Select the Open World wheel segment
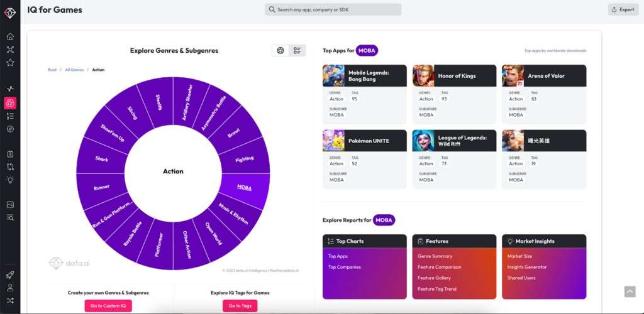Screen dimensions: 644x314 click(x=214, y=234)
